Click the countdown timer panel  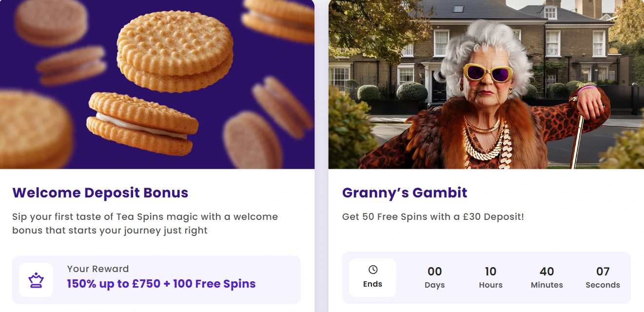[486, 278]
